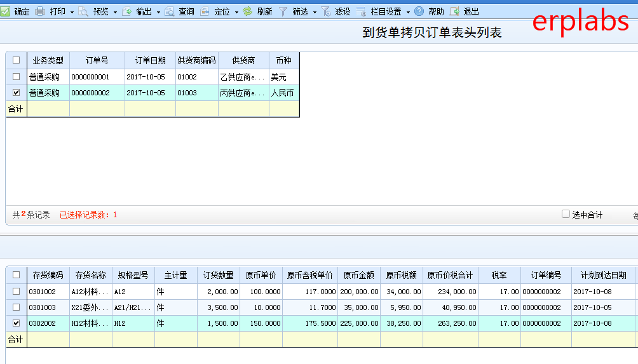
Task: Click the 查询 query icon
Action: tap(169, 11)
